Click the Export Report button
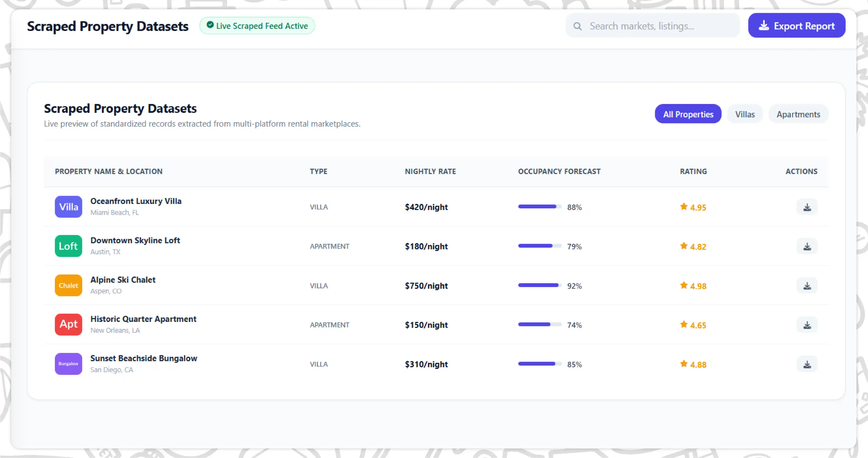868x458 pixels. (797, 26)
